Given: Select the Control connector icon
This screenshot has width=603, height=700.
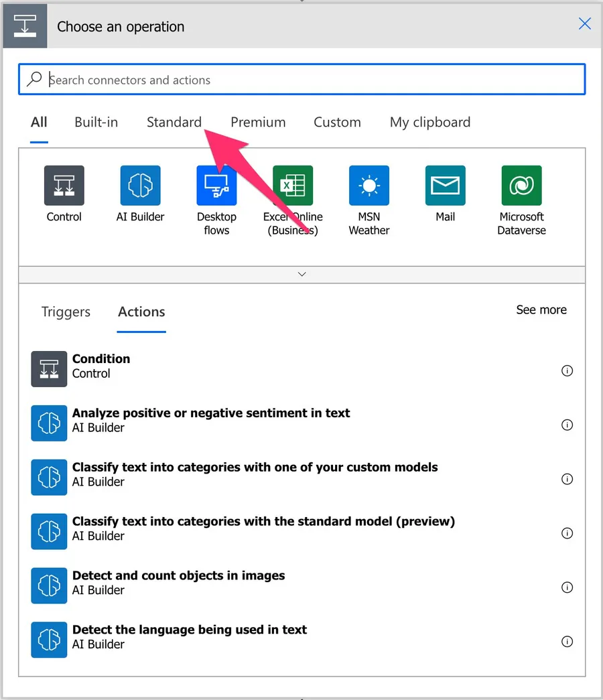Looking at the screenshot, I should [64, 186].
